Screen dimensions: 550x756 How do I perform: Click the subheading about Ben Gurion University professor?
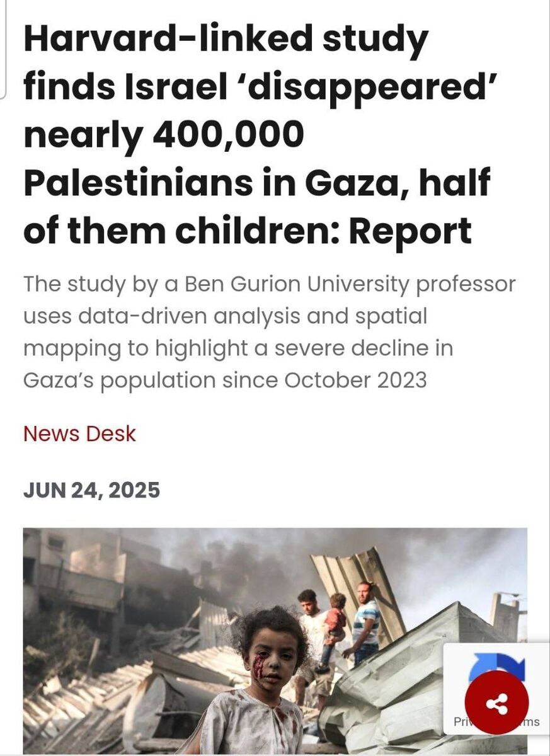tap(269, 332)
